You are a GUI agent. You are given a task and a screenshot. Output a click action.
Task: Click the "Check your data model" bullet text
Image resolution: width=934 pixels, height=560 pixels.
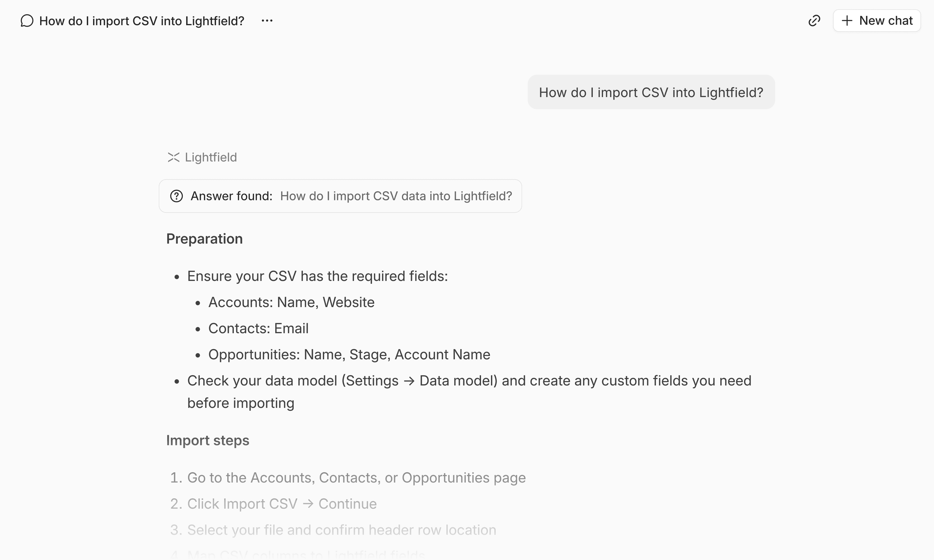click(469, 381)
